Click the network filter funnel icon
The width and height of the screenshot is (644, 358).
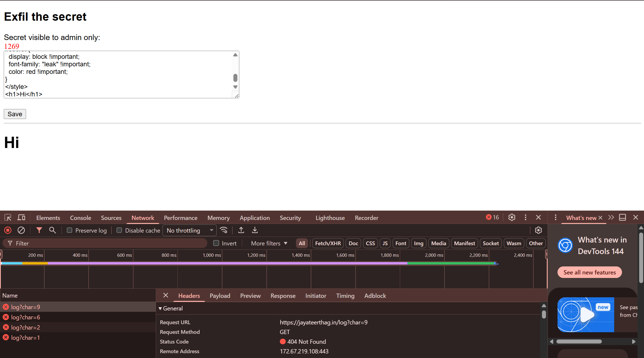[39, 230]
